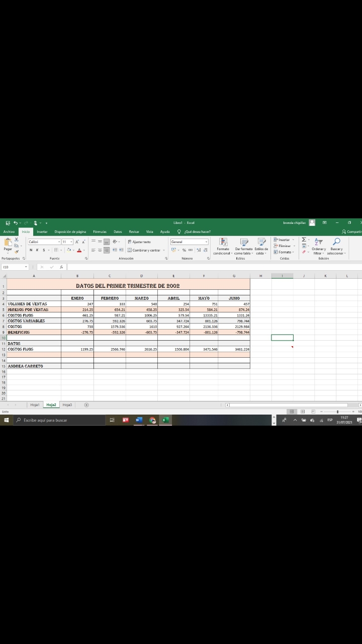Launch Word from the Windows taskbar
Viewport: 362px width, 644px height.
[139, 420]
